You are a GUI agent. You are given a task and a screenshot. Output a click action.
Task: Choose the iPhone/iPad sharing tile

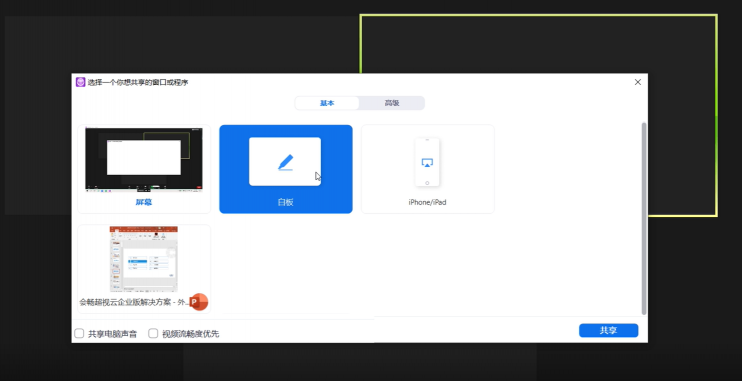[x=428, y=169]
